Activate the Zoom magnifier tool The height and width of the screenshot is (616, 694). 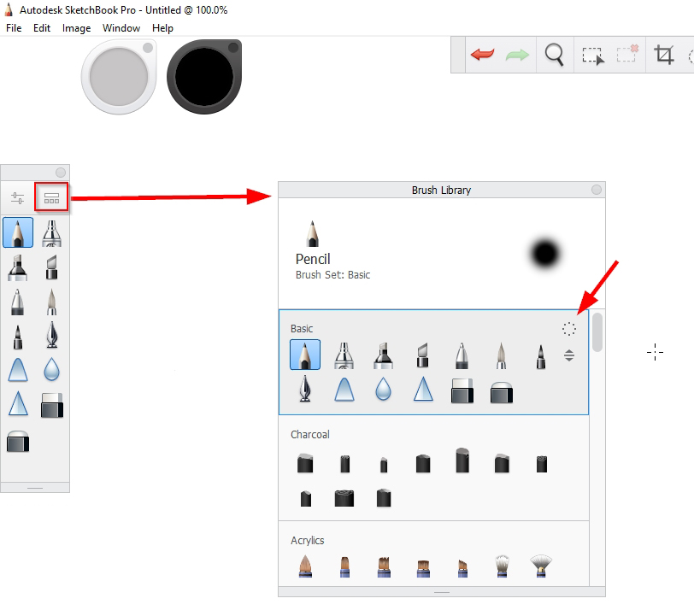click(554, 54)
